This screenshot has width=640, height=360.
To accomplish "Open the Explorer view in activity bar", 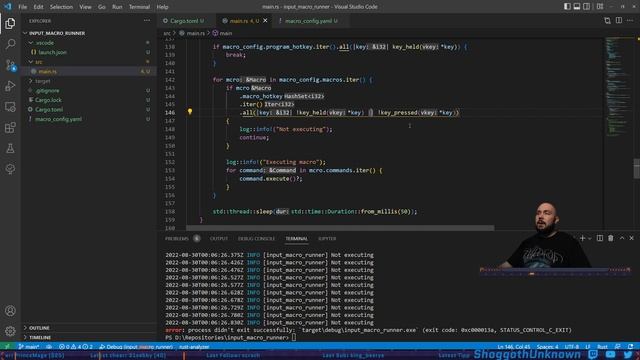I will [10, 24].
